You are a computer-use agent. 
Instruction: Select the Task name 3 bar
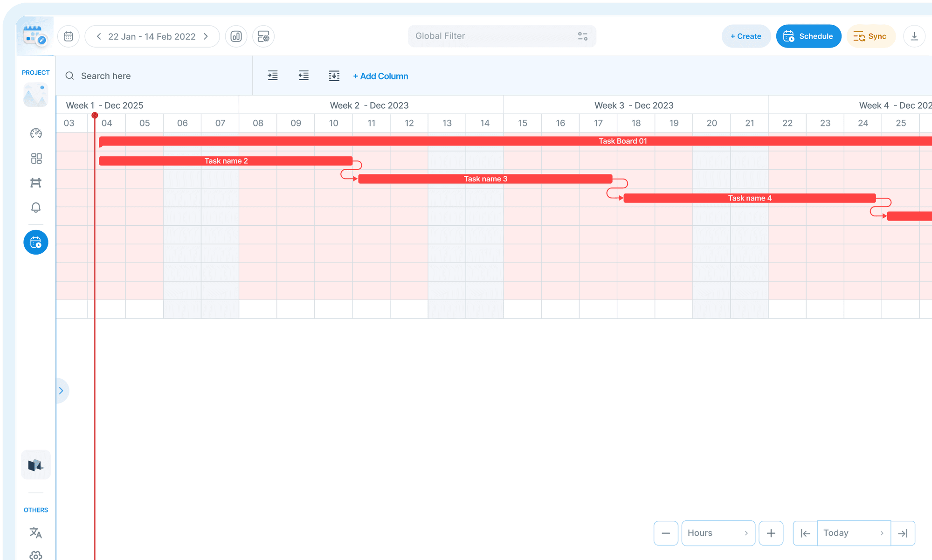[x=485, y=179]
